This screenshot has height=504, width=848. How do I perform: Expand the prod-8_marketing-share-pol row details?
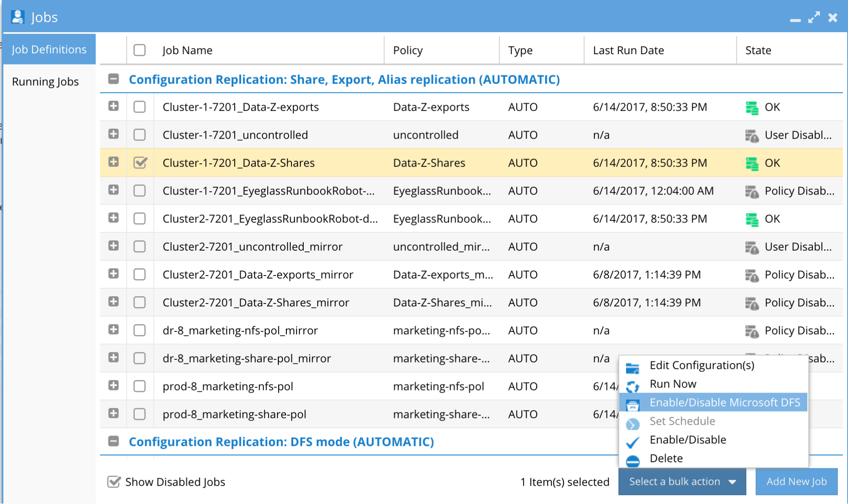pos(113,413)
